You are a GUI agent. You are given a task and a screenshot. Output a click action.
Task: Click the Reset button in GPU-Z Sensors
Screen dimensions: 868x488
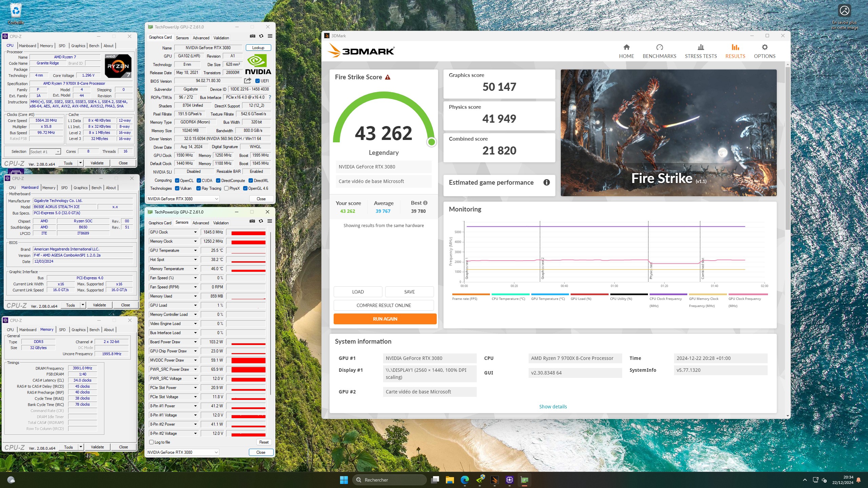pos(264,442)
